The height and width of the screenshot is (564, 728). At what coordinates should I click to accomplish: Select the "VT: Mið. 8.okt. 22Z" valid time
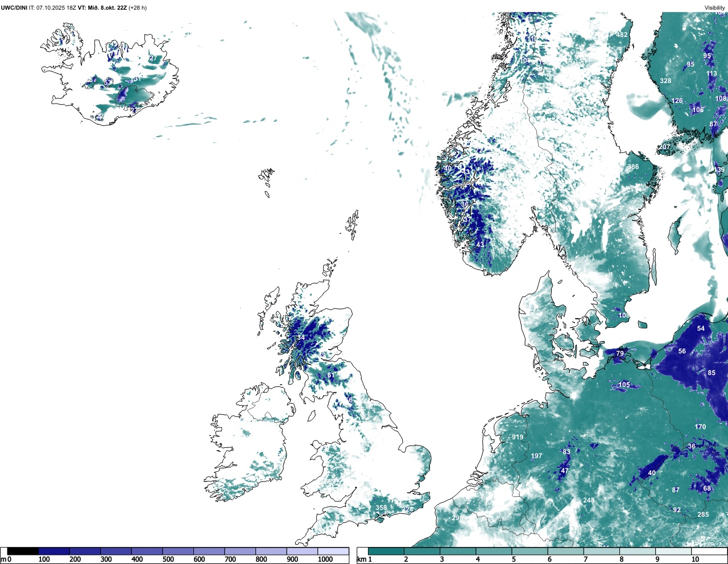point(102,7)
